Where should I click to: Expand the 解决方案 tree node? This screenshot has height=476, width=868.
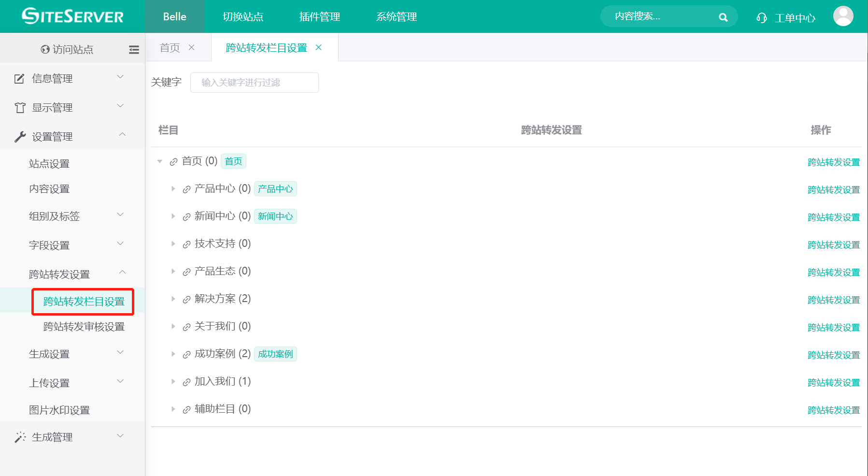click(173, 299)
